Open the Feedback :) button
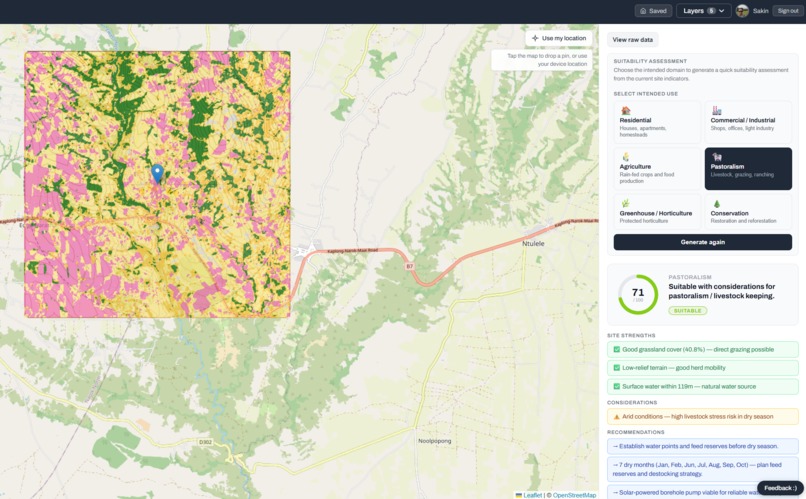806x499 pixels. point(780,488)
